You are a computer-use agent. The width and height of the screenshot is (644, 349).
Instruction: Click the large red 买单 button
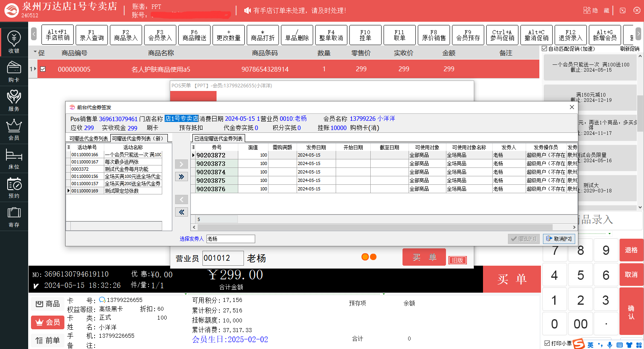point(512,279)
